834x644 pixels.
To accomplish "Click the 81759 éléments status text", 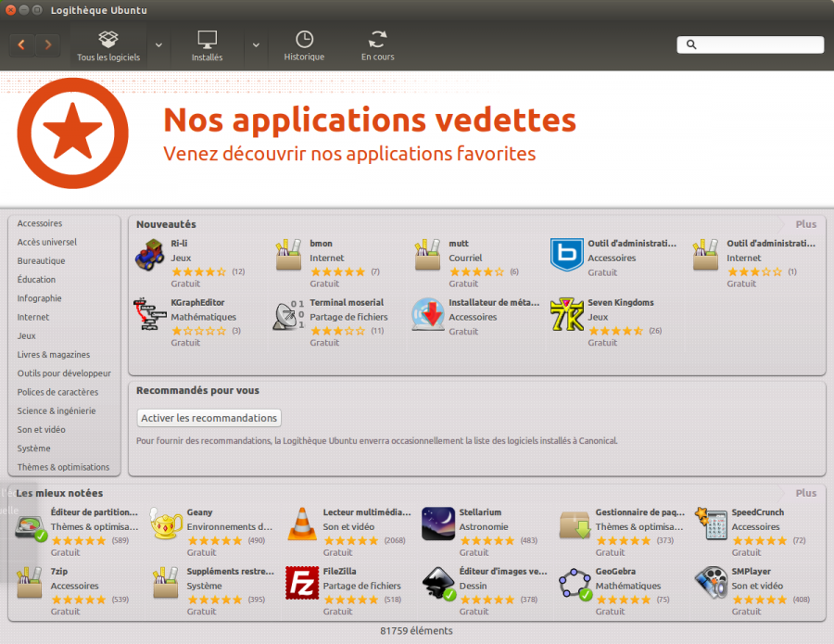I will [416, 631].
